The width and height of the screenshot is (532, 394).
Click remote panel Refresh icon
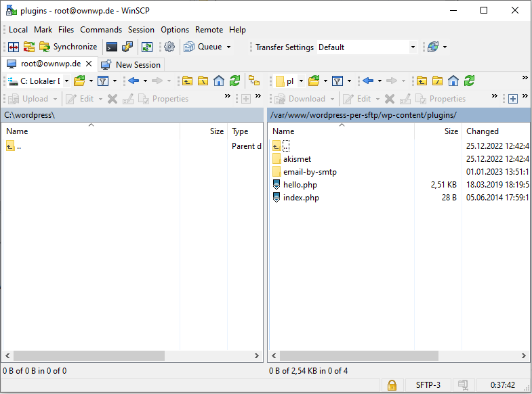tap(469, 81)
